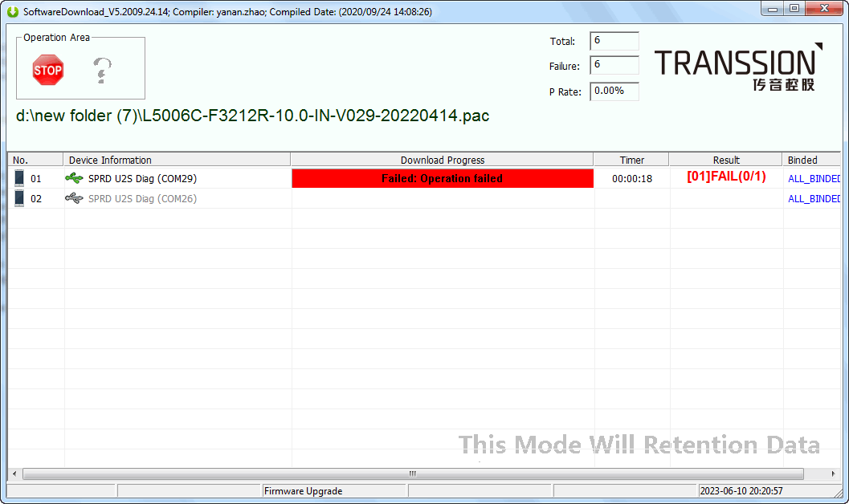Click the status bar resize grip
This screenshot has width=849, height=504.
click(x=839, y=492)
